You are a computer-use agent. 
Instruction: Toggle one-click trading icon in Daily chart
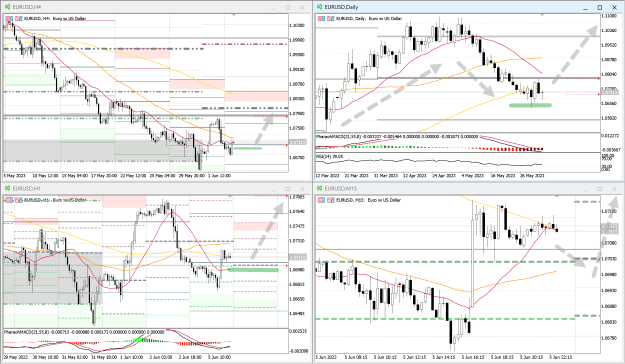[x=330, y=18]
